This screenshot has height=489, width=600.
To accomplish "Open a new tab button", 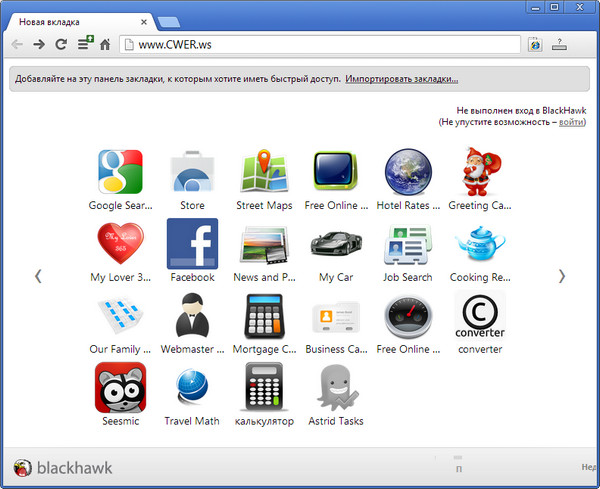I will tap(168, 21).
